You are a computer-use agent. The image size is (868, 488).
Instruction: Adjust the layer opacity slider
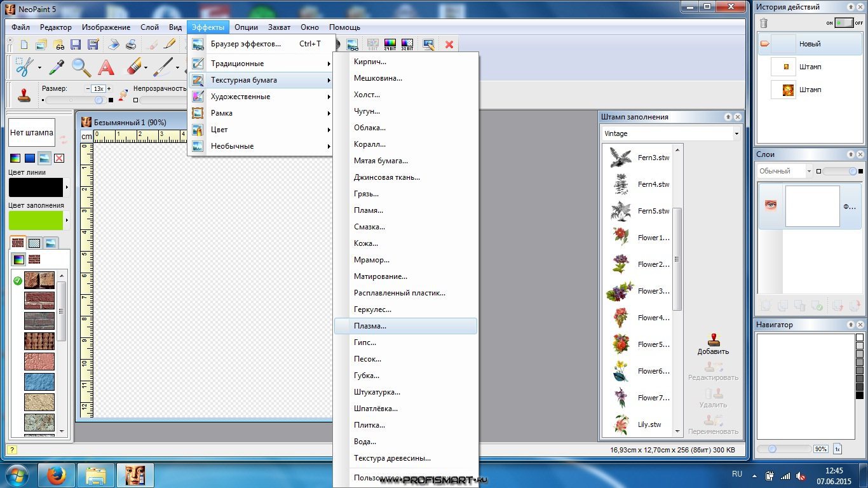[851, 172]
